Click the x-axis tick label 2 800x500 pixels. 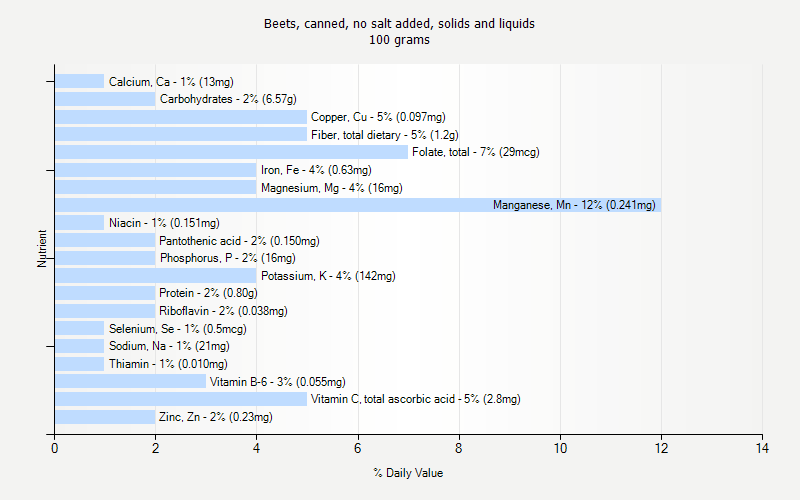pos(156,448)
